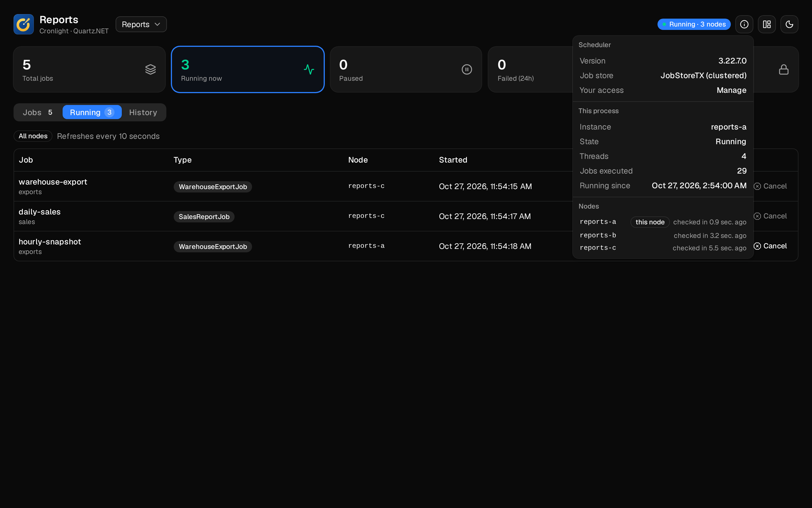Click the All nodes filter chip

[x=33, y=136]
